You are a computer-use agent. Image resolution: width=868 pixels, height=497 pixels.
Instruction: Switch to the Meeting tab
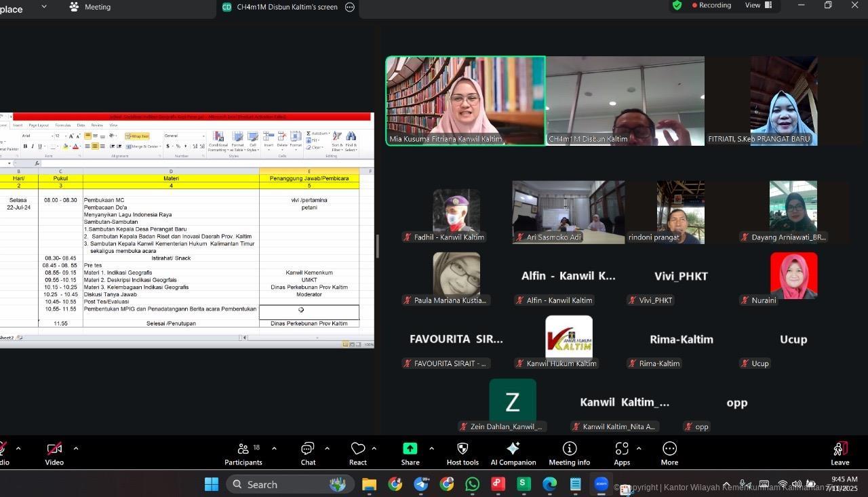pyautogui.click(x=90, y=7)
